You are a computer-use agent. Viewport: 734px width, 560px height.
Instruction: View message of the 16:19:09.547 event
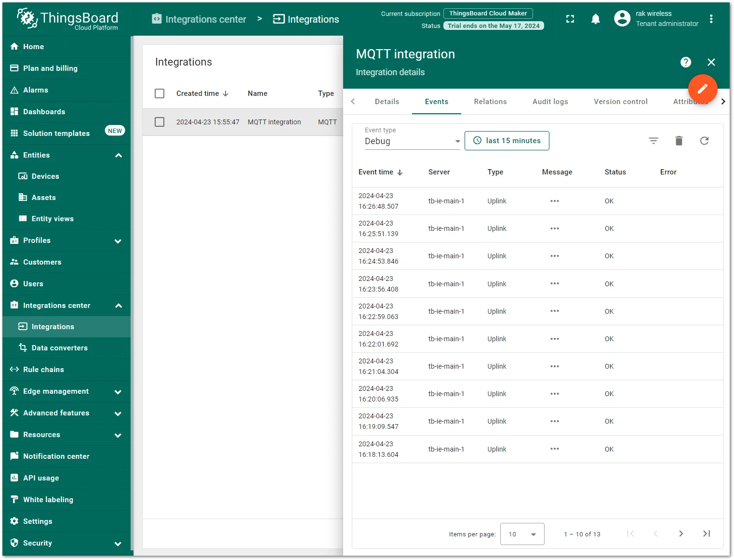coord(555,421)
